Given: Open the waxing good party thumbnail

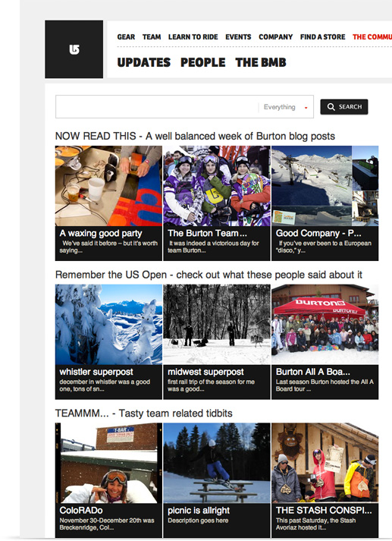Looking at the screenshot, I should click(x=108, y=186).
